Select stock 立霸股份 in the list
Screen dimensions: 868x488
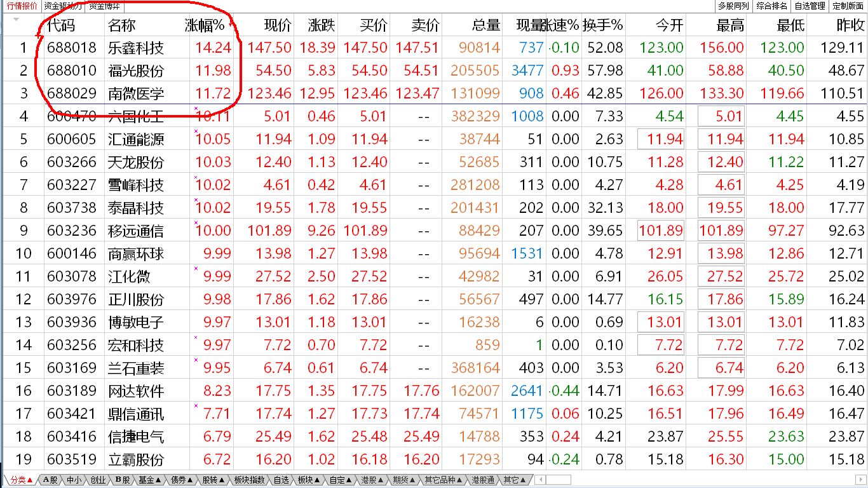pyautogui.click(x=136, y=459)
